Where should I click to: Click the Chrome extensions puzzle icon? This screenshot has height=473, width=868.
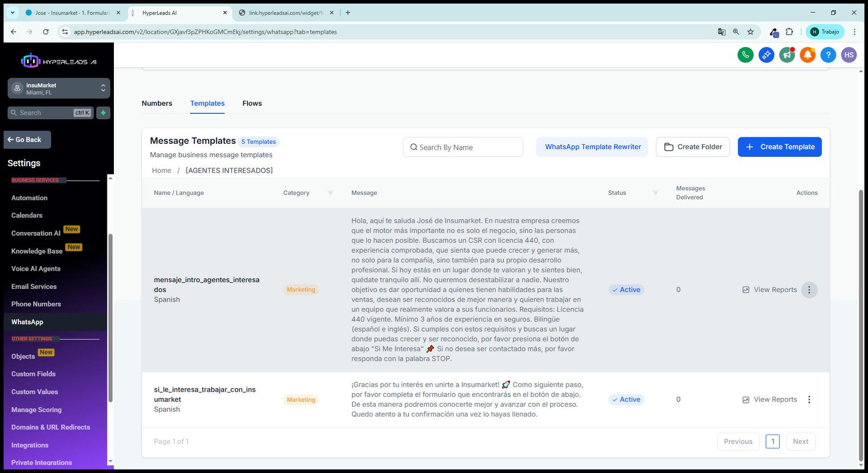coord(789,32)
